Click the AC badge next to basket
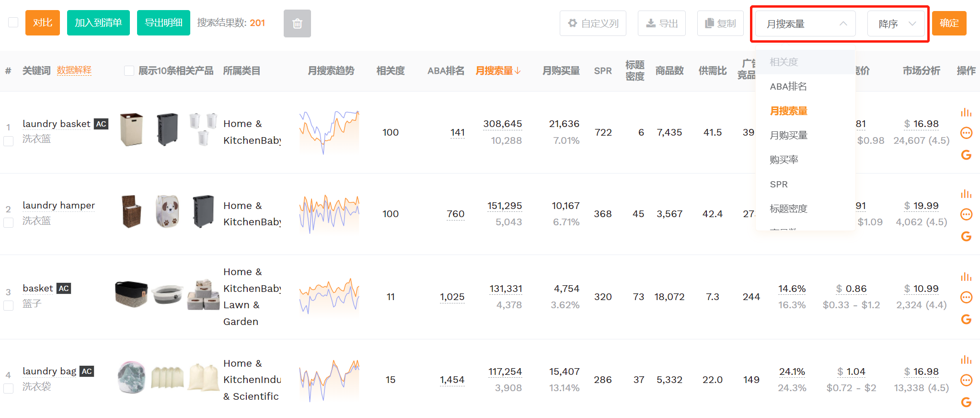980x418 pixels. point(64,288)
